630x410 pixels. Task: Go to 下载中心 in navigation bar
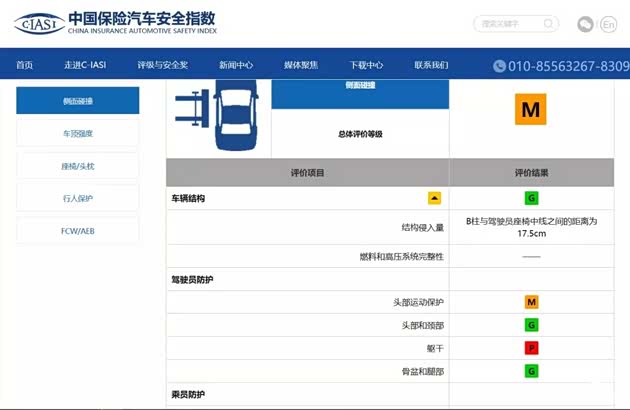366,66
